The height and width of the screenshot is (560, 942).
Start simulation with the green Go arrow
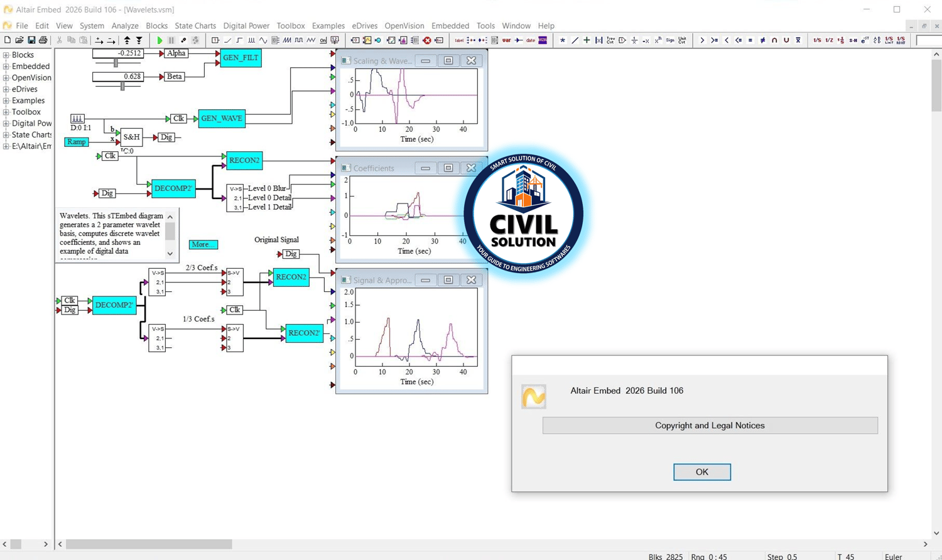(x=160, y=40)
